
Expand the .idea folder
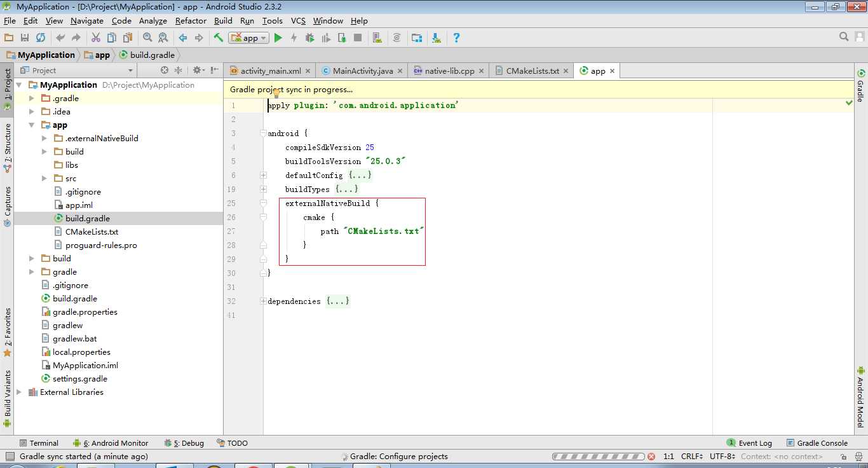(32, 112)
